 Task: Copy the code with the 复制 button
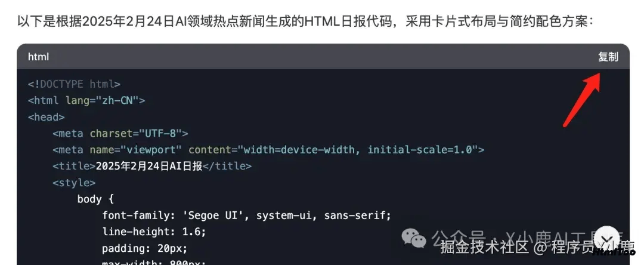point(608,57)
